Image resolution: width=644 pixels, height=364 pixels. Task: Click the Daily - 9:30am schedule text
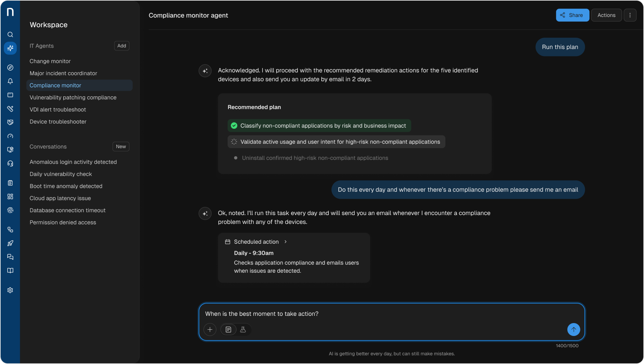pos(254,253)
